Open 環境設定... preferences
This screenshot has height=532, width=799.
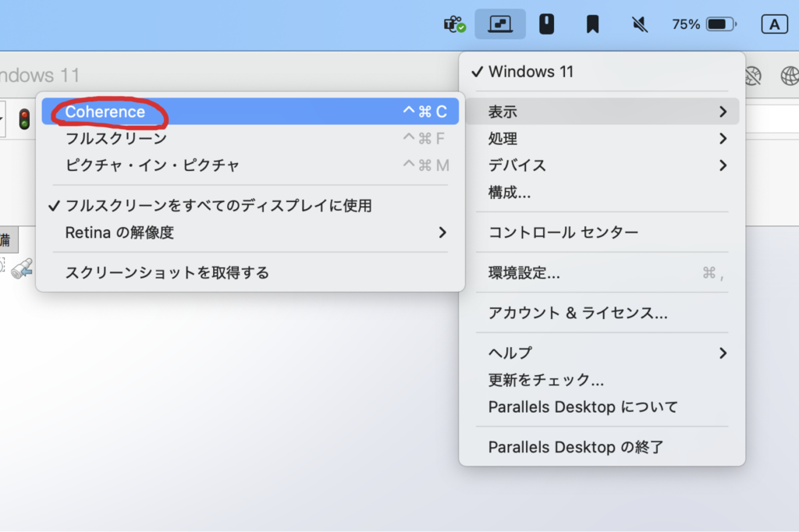pyautogui.click(x=602, y=273)
